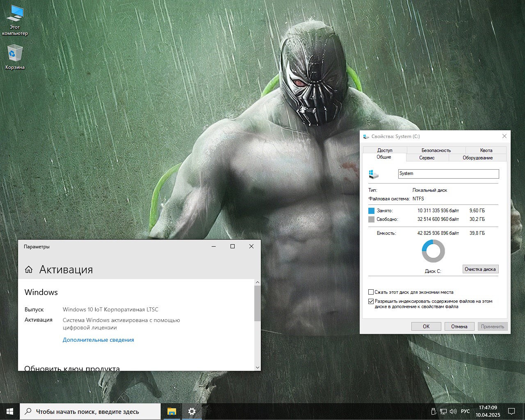
Task: Open File Explorer from the taskbar
Action: click(171, 411)
